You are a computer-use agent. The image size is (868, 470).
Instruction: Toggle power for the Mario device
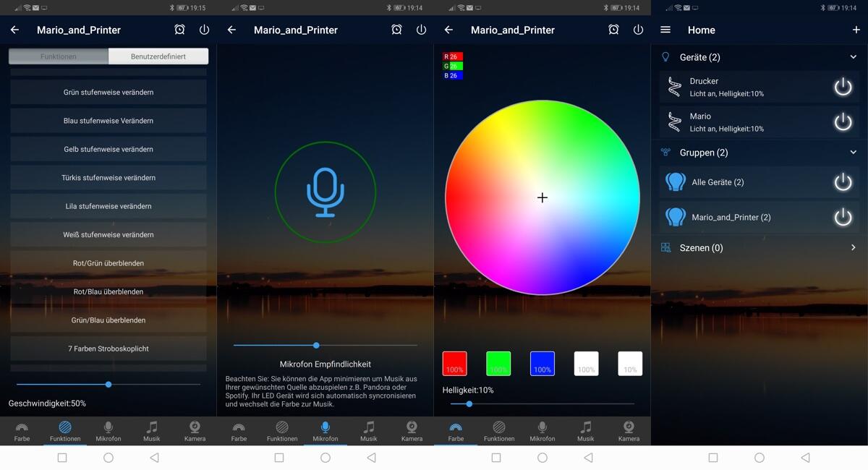pyautogui.click(x=843, y=122)
